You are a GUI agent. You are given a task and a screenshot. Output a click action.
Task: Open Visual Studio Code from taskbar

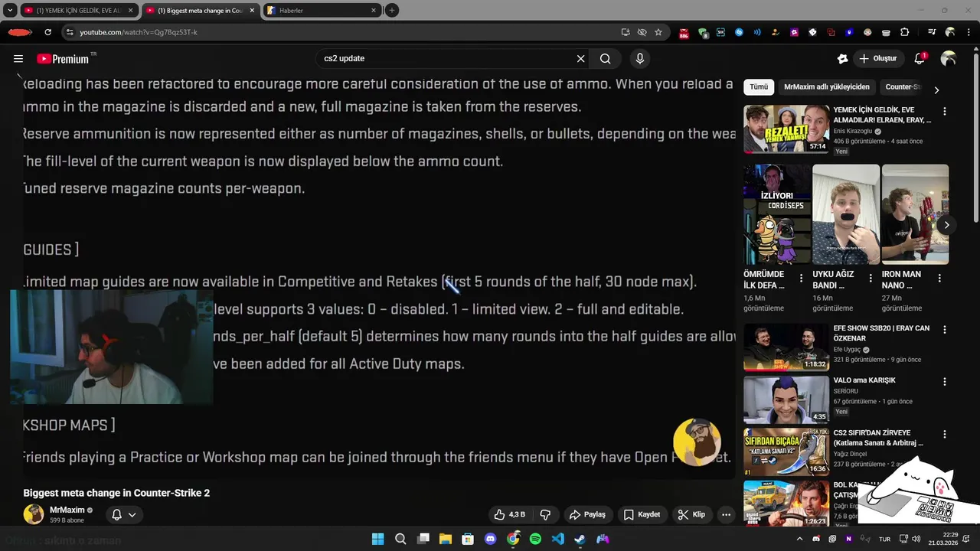point(558,539)
